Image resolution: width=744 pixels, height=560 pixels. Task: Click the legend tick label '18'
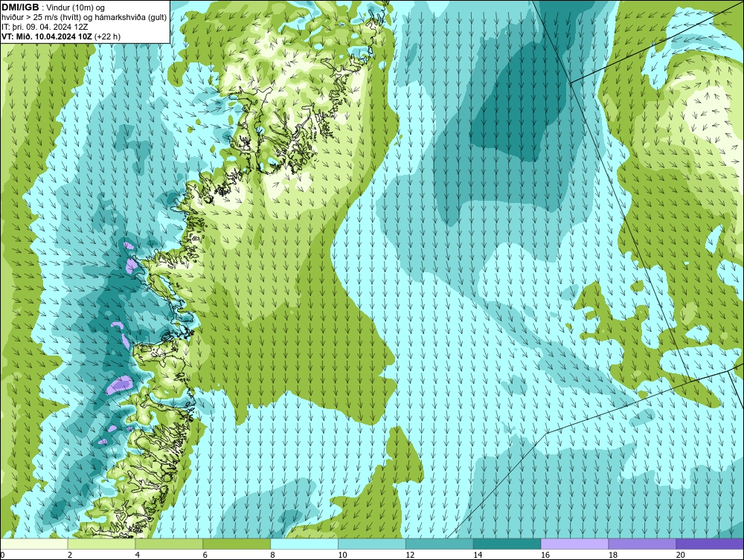pos(612,555)
